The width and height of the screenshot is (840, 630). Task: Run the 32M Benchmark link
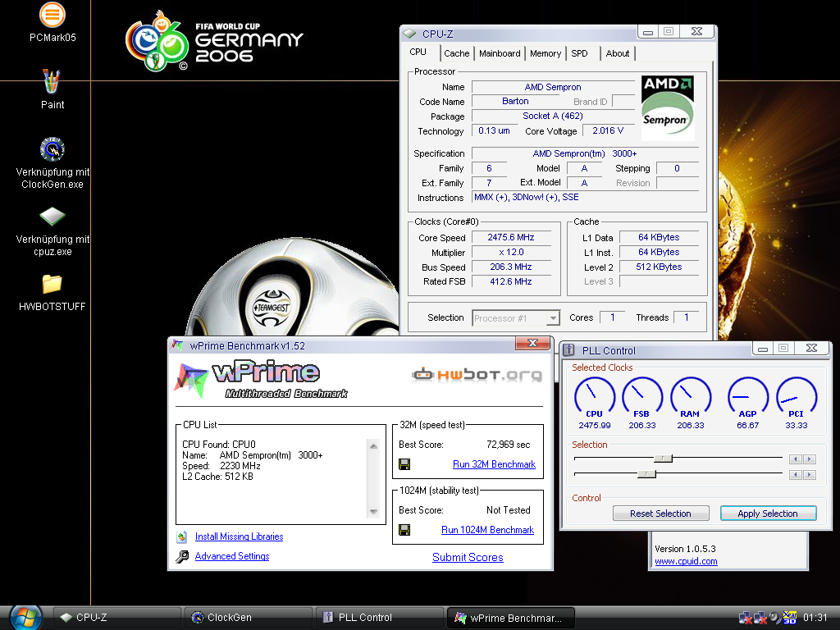pos(494,464)
